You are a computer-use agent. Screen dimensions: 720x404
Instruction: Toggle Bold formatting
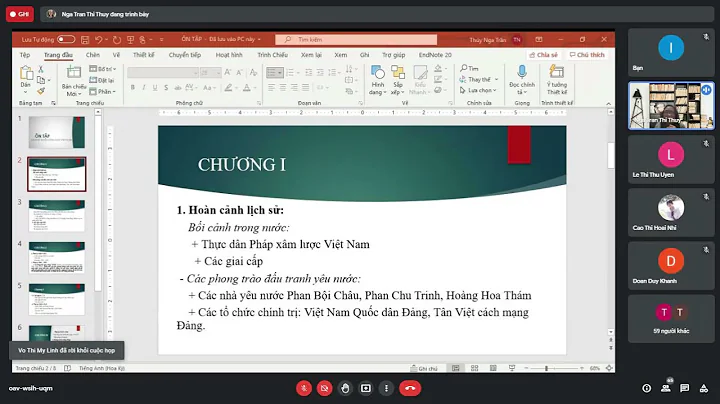pyautogui.click(x=133, y=88)
